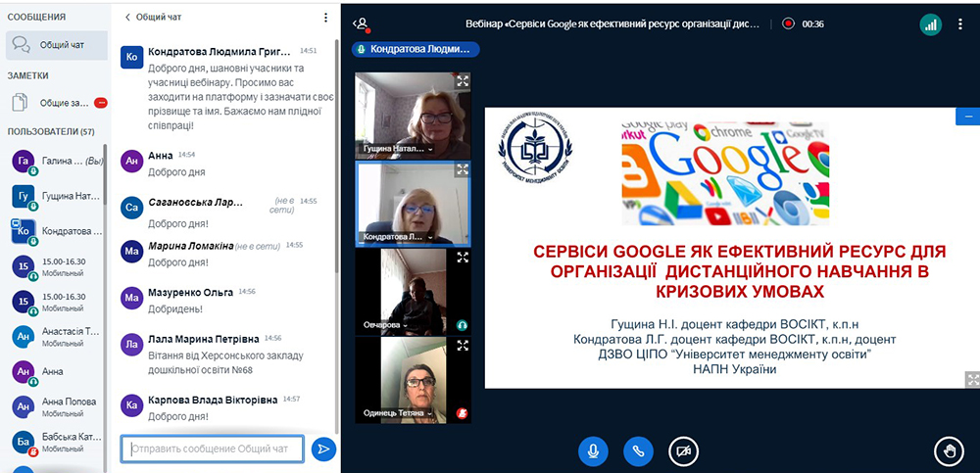
Task: Open the shared notes Общие заметки item
Action: [56, 103]
